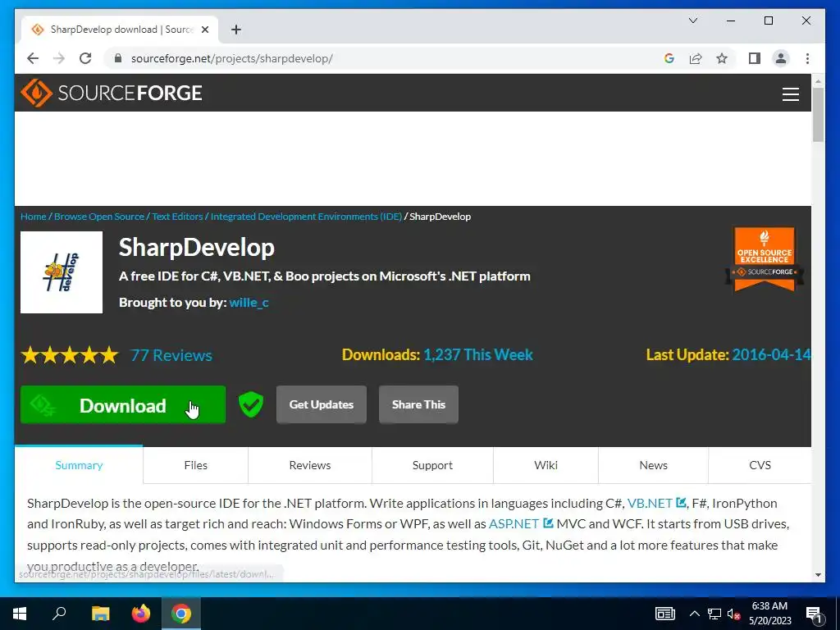Click the scrollbar up arrow
Screen dimensions: 840x630
point(818,81)
